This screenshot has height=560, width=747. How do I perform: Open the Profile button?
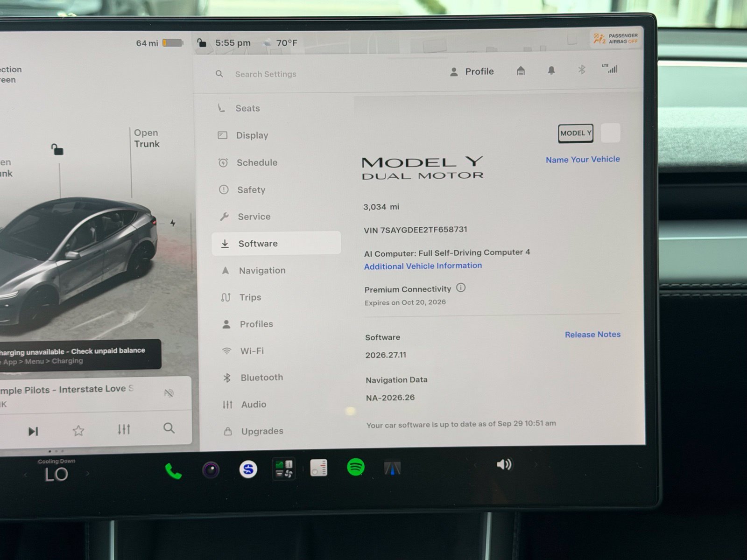pos(472,71)
